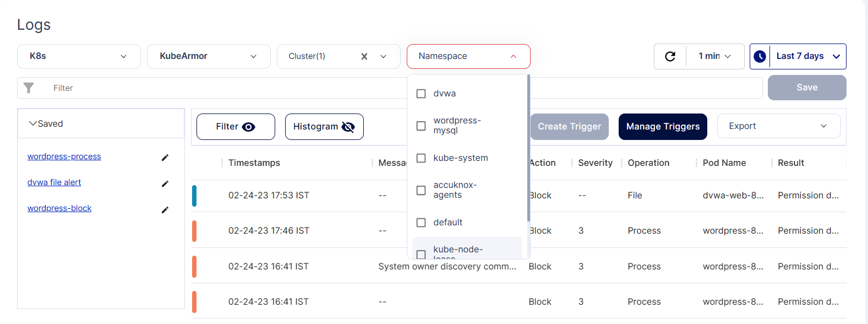Click the Create Trigger button
Screen dimensions: 868x324
click(570, 127)
